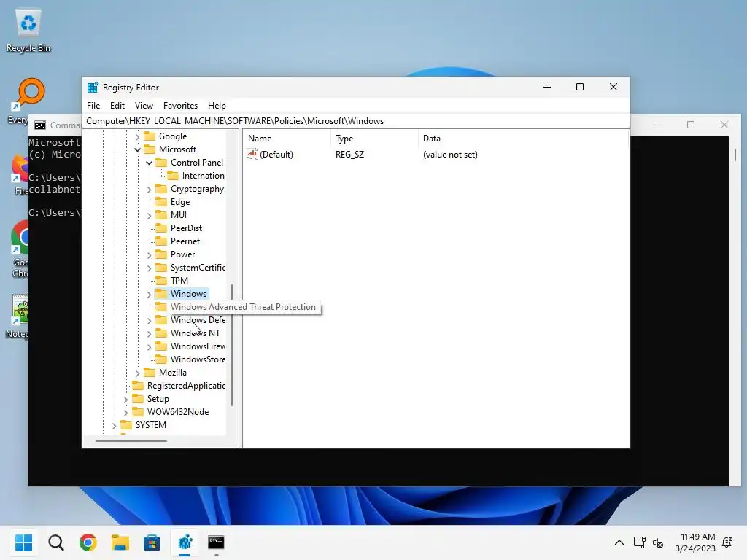
Task: Open the Windows Start menu
Action: (x=23, y=542)
